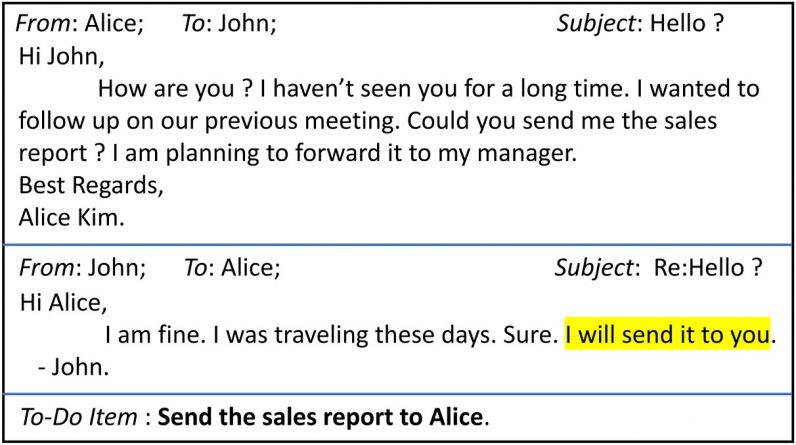
Task: Click the 'Alice Kim.' signature
Action: point(72,218)
